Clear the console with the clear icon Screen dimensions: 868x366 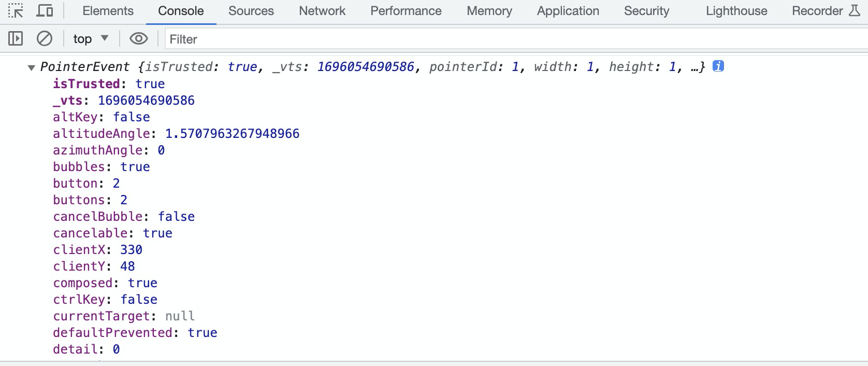[45, 38]
